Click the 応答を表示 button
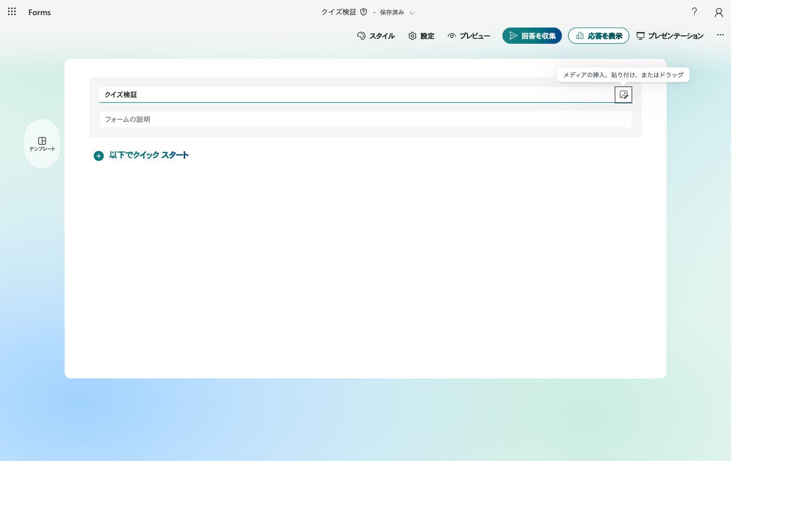812x512 pixels. point(599,36)
